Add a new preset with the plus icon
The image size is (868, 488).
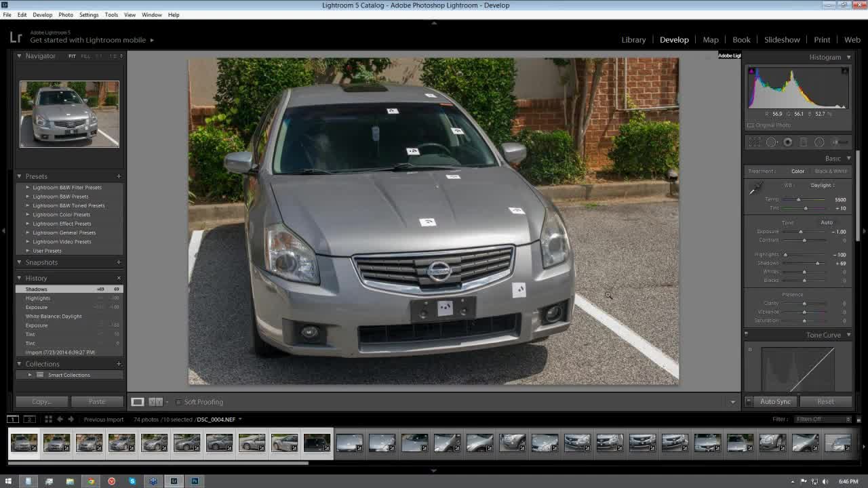[x=119, y=176]
